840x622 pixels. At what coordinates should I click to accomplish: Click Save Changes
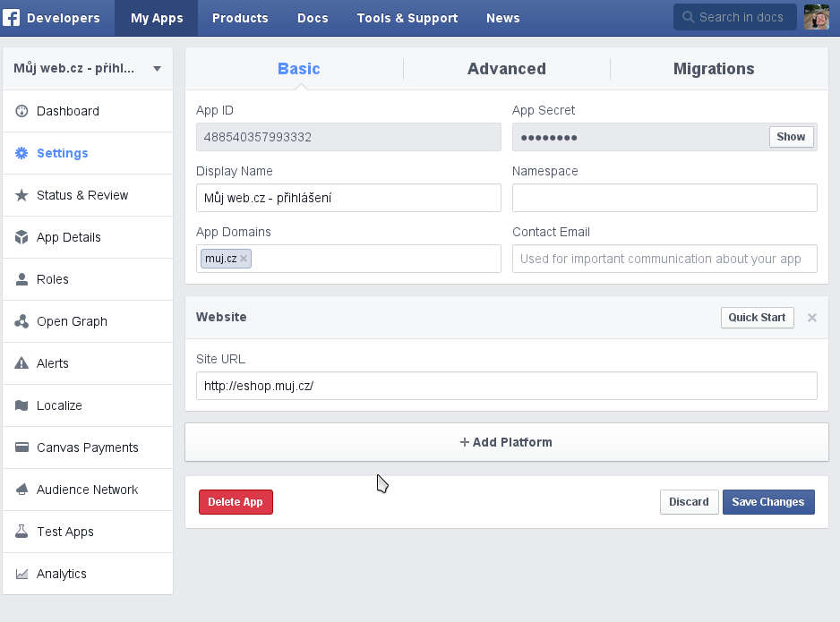point(768,502)
